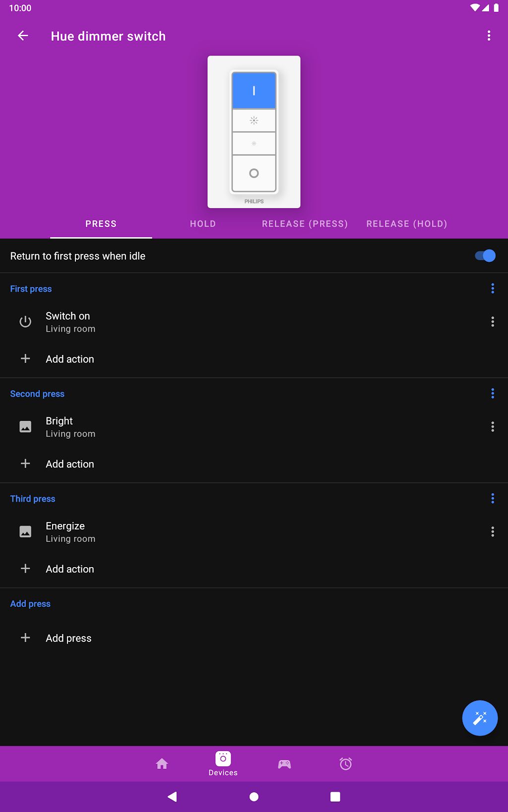Click plus icon beside Add press
The width and height of the screenshot is (508, 812).
25,638
